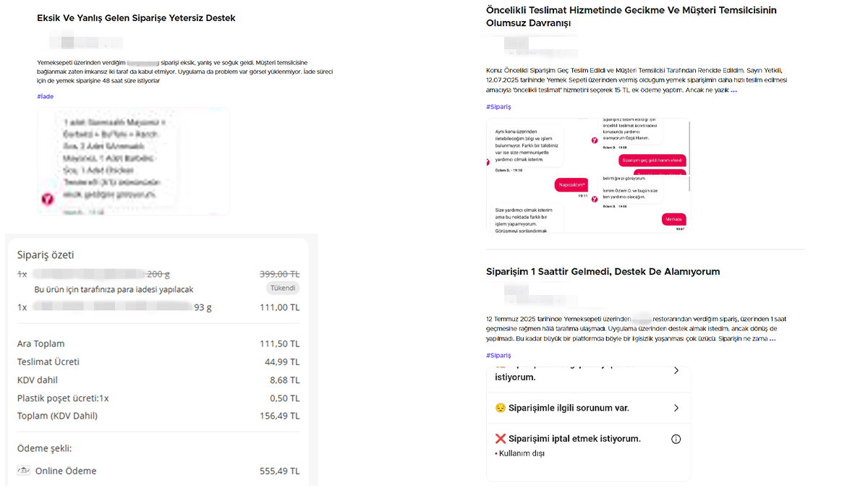Expand the top chevron next to the cut-off istiyorum row
The height and width of the screenshot is (488, 868).
point(676,371)
